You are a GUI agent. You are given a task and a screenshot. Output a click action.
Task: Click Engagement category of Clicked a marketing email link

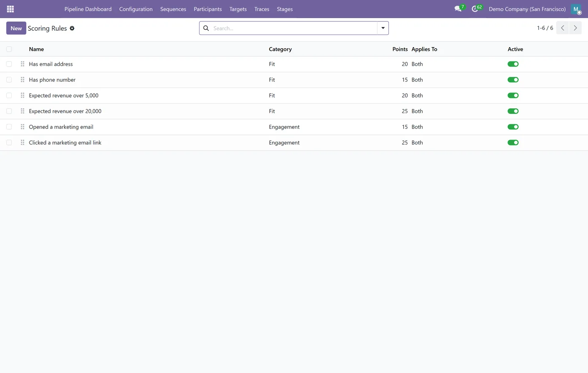pyautogui.click(x=284, y=143)
